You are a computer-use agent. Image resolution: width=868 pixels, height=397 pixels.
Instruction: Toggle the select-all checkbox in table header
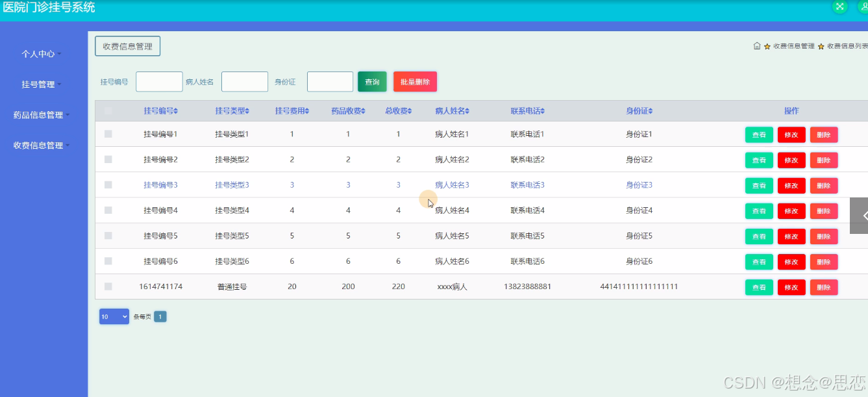(x=108, y=111)
